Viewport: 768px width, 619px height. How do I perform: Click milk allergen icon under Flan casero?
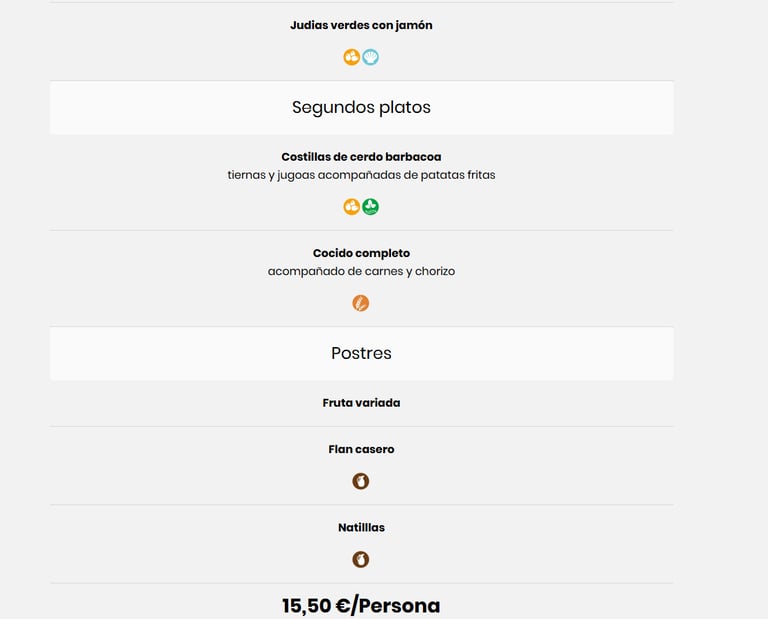coord(361,481)
